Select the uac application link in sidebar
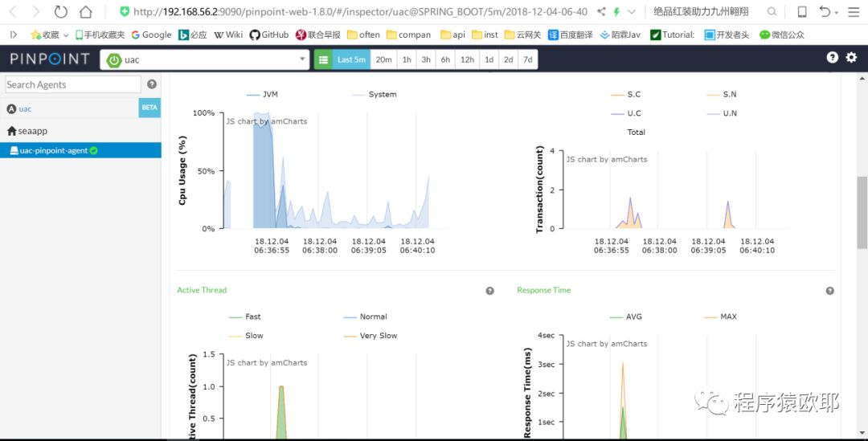The image size is (868, 441). point(25,109)
